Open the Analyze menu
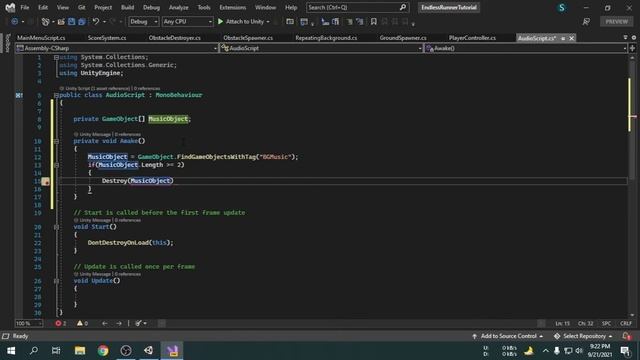The width and height of the screenshot is (640, 360). pos(178,7)
